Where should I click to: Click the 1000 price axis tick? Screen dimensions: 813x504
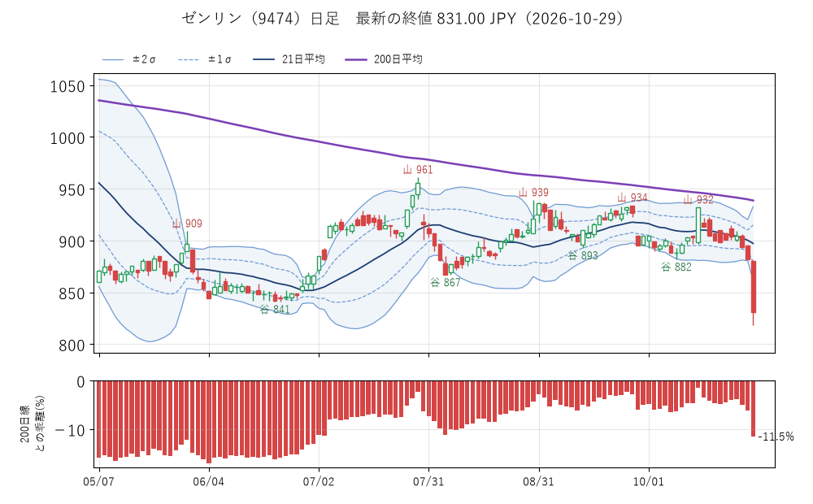pos(67,138)
